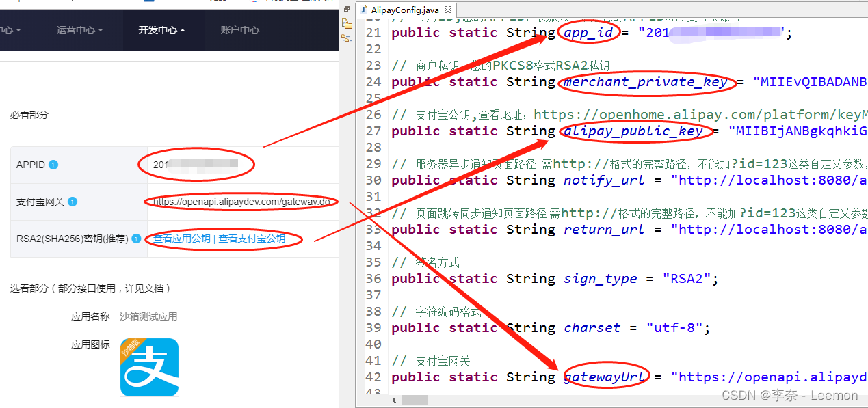
Task: Click charset variable on line 39
Action: click(592, 328)
